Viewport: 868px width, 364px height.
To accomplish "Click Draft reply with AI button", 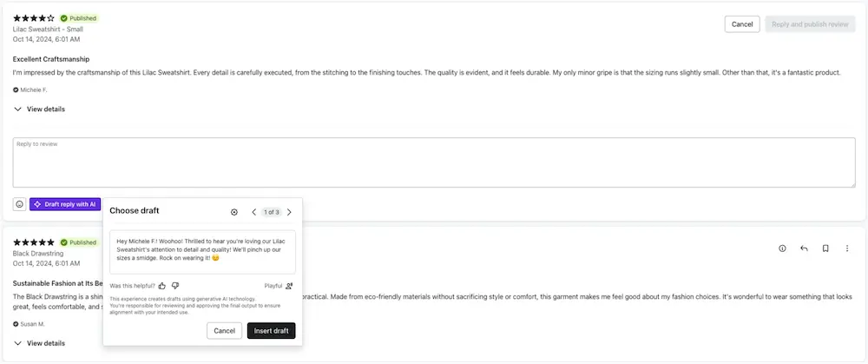I will click(65, 204).
